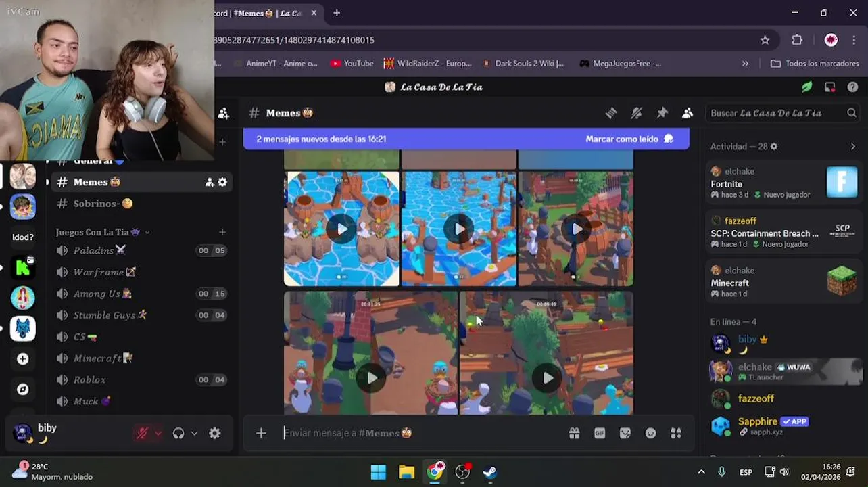Open invite people icon on Memes channel
The image size is (868, 487).
click(210, 182)
